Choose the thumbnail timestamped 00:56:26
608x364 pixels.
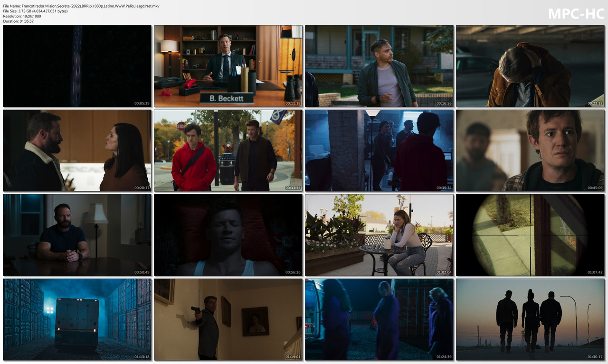tap(228, 235)
